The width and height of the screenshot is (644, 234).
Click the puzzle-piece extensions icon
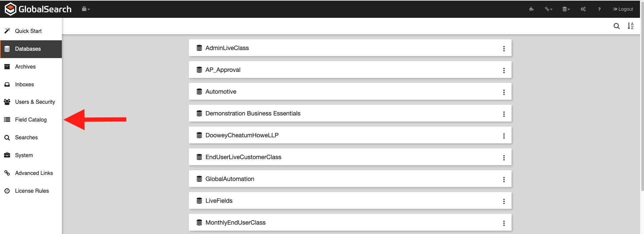(531, 9)
